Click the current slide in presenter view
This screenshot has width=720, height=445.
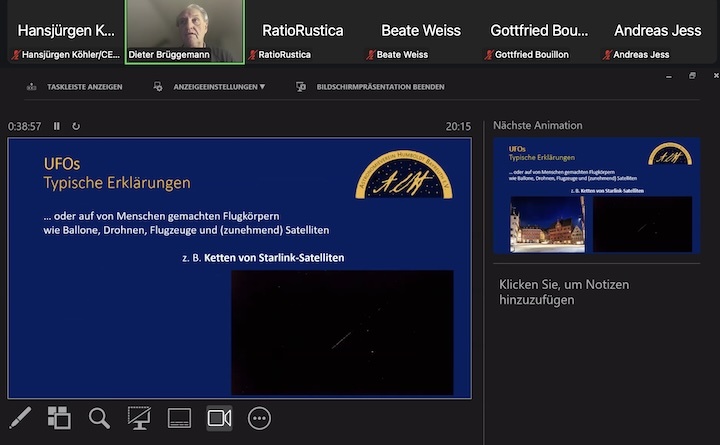tap(240, 267)
